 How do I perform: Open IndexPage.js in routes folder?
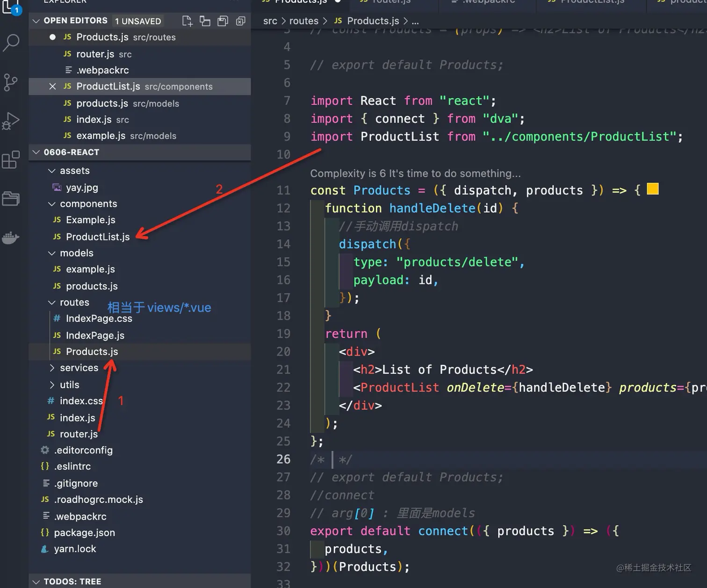pos(140,335)
